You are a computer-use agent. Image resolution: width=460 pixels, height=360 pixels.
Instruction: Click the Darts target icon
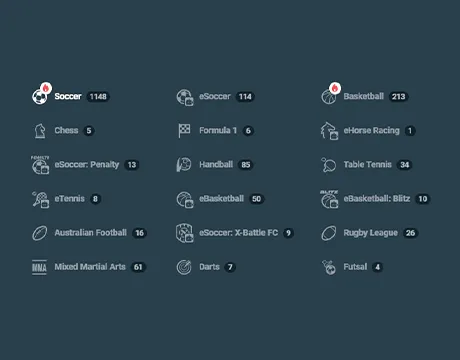click(x=184, y=267)
